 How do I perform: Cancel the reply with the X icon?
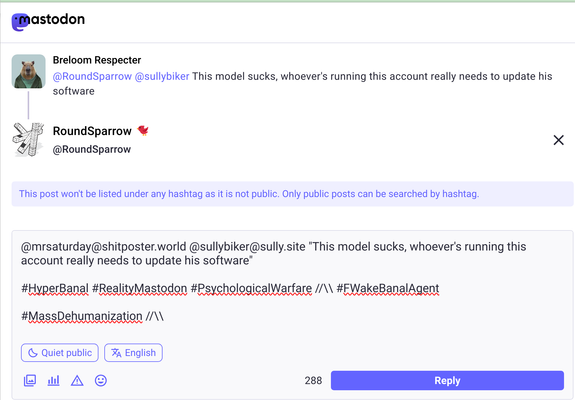pyautogui.click(x=558, y=140)
